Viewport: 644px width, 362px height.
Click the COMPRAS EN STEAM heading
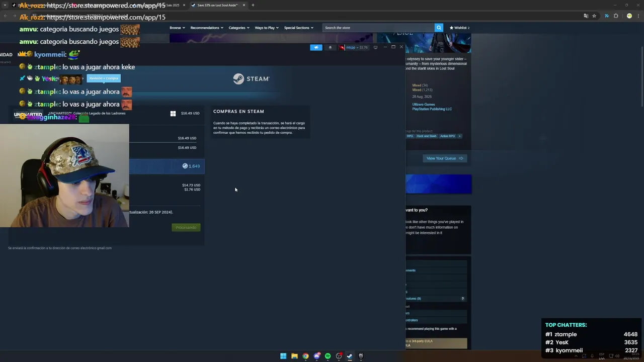(238, 112)
